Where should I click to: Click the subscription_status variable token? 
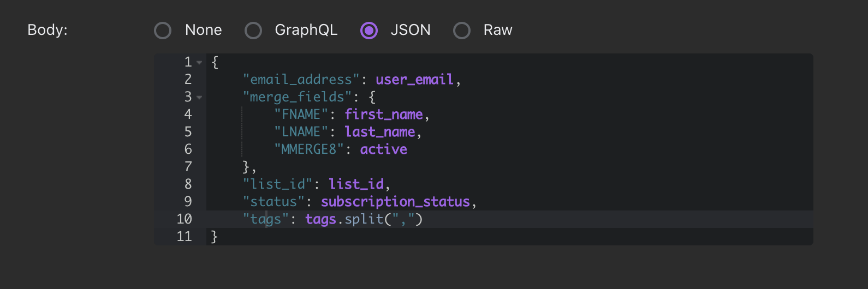396,202
